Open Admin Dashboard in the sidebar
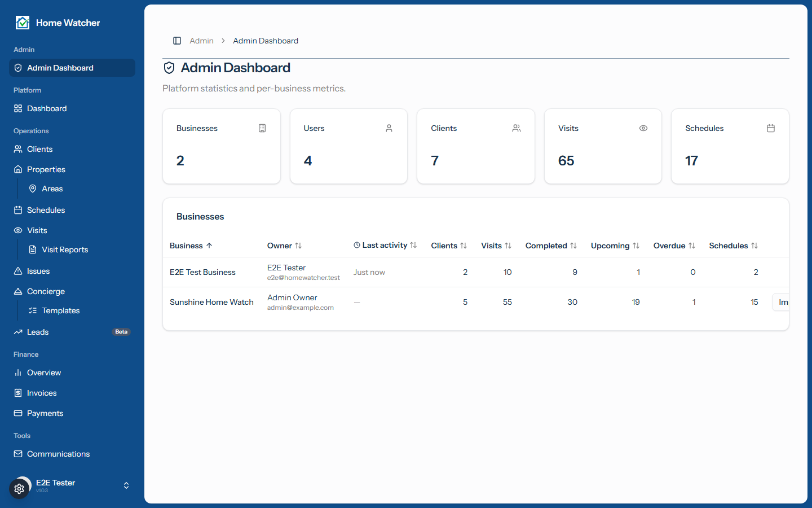 click(72, 68)
